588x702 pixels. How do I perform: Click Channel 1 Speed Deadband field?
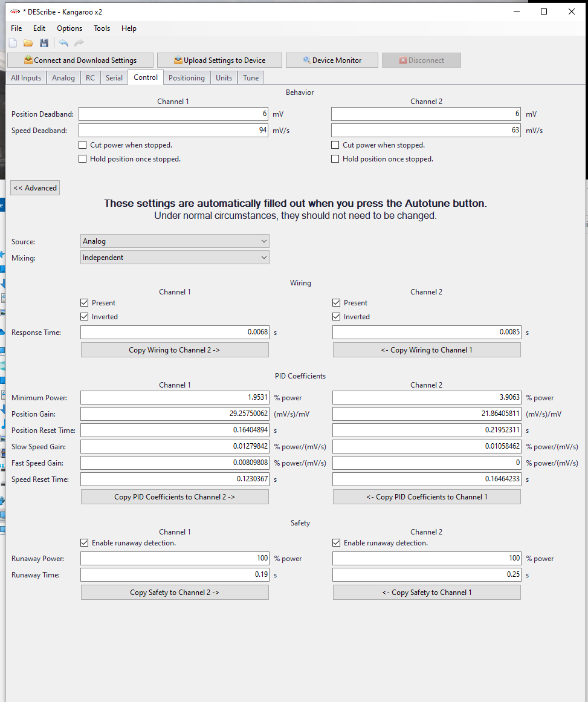pyautogui.click(x=173, y=130)
